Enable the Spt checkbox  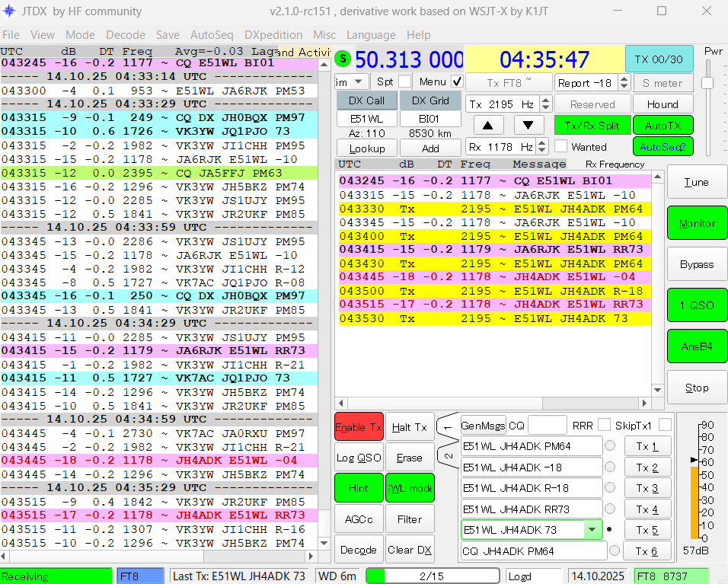click(404, 81)
